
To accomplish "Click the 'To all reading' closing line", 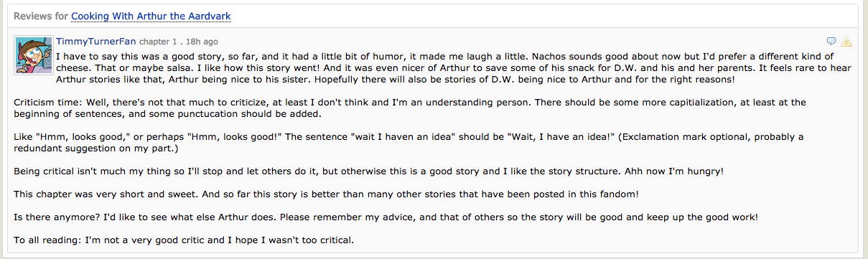I will tap(184, 241).
